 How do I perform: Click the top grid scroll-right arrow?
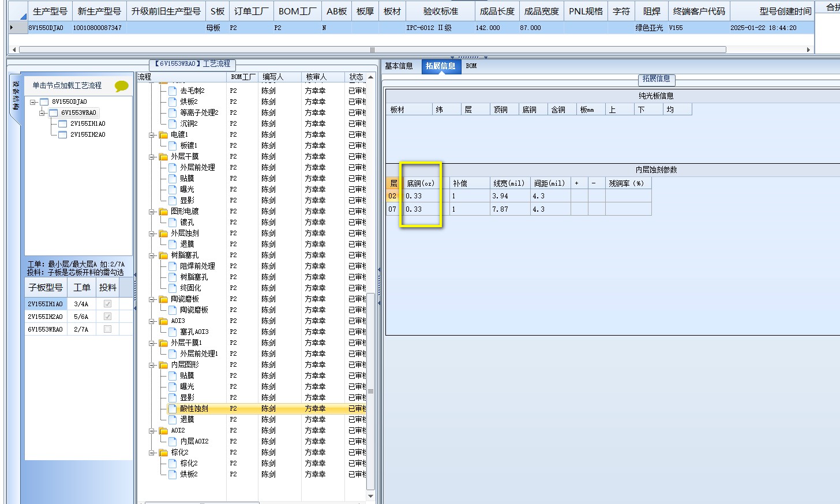(x=808, y=50)
